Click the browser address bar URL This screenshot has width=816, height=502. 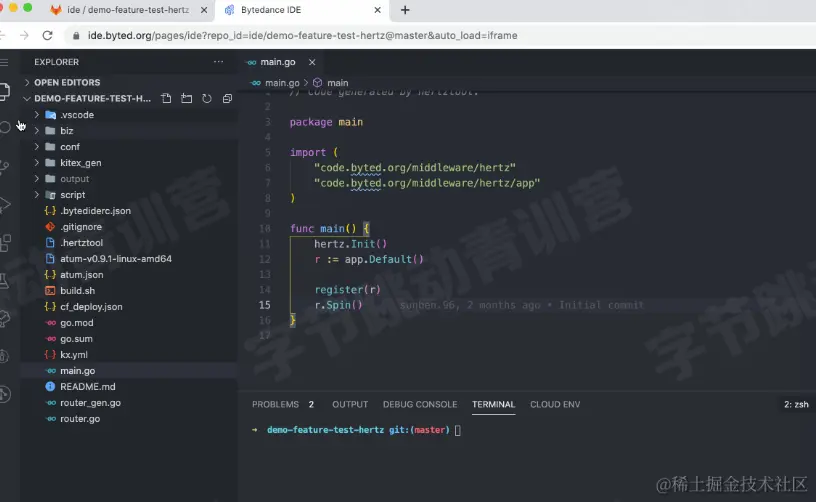[302, 35]
